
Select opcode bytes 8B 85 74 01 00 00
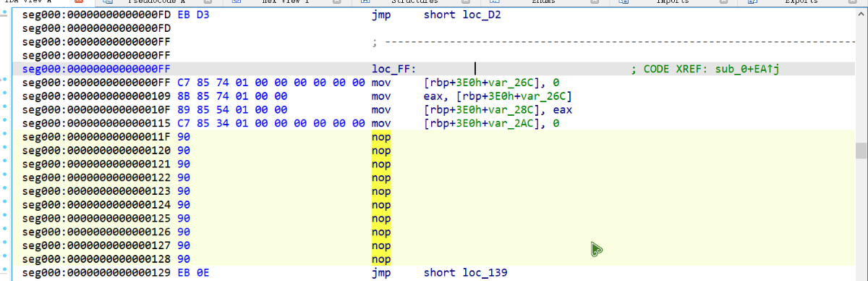pos(232,96)
